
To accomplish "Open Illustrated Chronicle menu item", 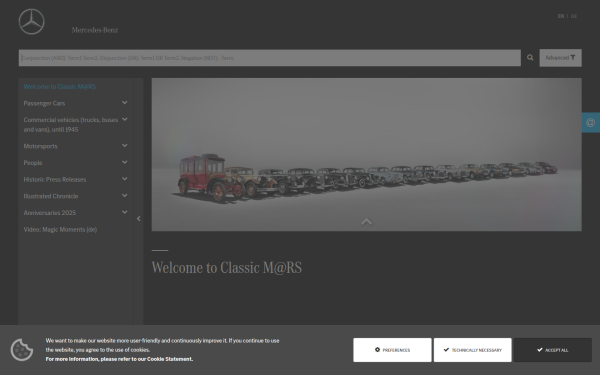I will 51,196.
